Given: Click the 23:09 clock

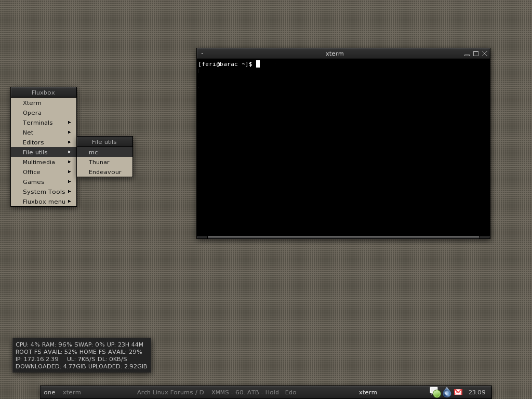Looking at the screenshot, I should (x=477, y=392).
